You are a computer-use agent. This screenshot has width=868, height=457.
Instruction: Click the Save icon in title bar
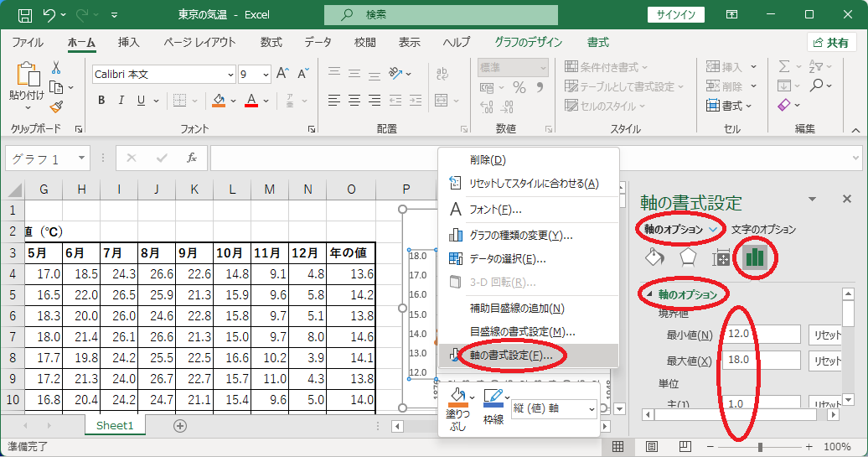(25, 15)
